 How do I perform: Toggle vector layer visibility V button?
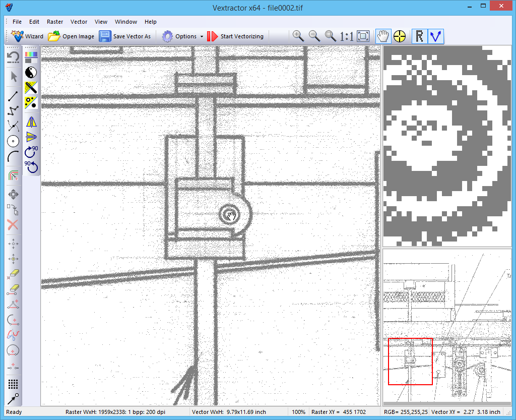435,36
